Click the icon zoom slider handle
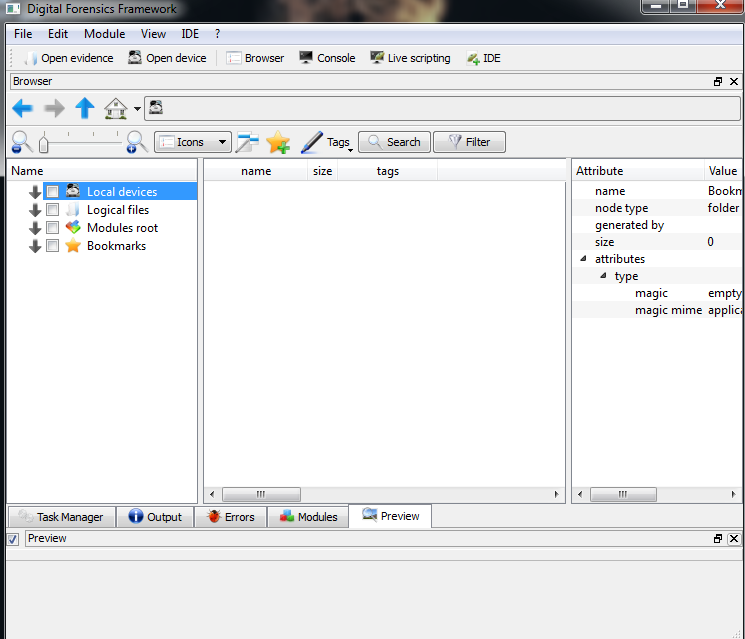 44,143
